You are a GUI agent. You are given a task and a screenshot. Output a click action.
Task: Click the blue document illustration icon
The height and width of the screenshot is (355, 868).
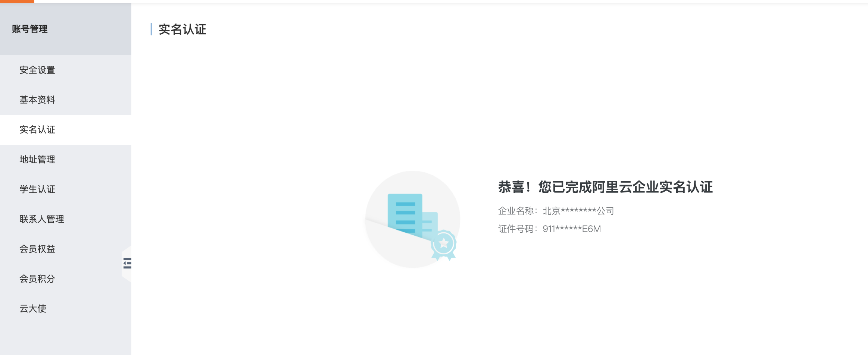click(x=405, y=215)
